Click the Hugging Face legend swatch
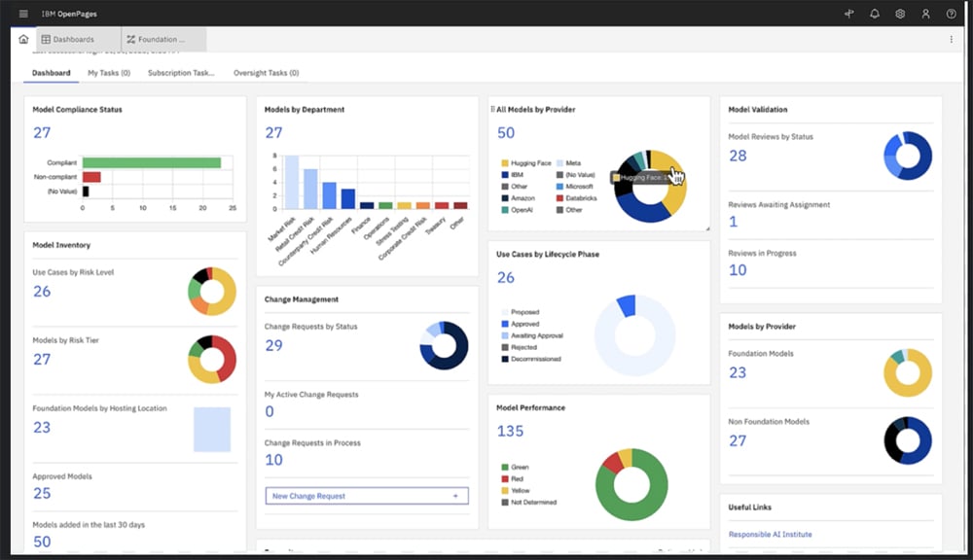973x560 pixels. [505, 163]
